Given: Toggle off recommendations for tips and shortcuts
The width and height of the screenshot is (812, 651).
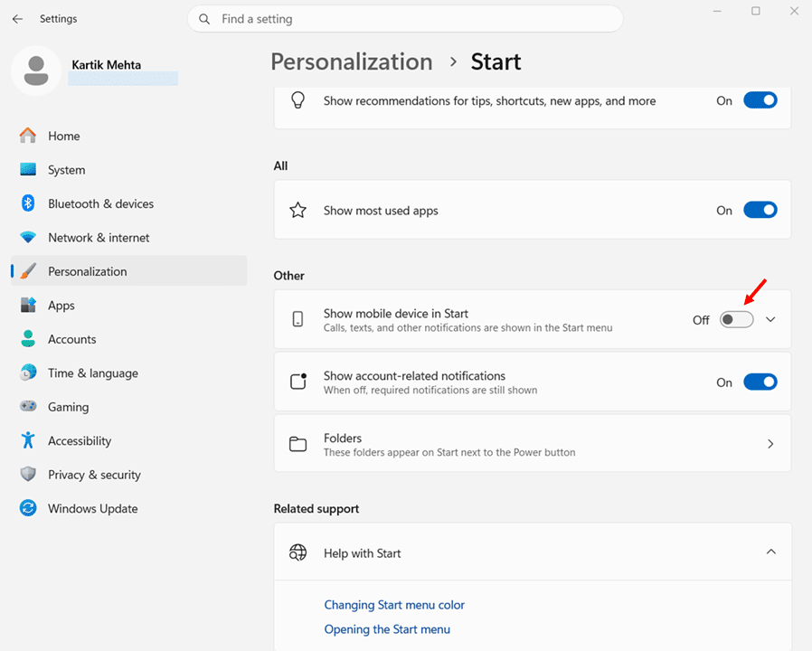Looking at the screenshot, I should coord(760,100).
